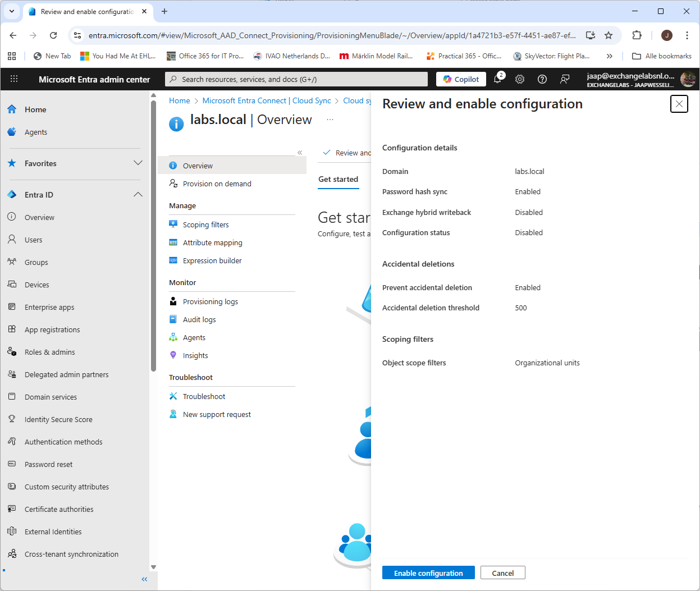The height and width of the screenshot is (591, 700).
Task: Open the Chrome extensions puzzle icon
Action: 637,35
